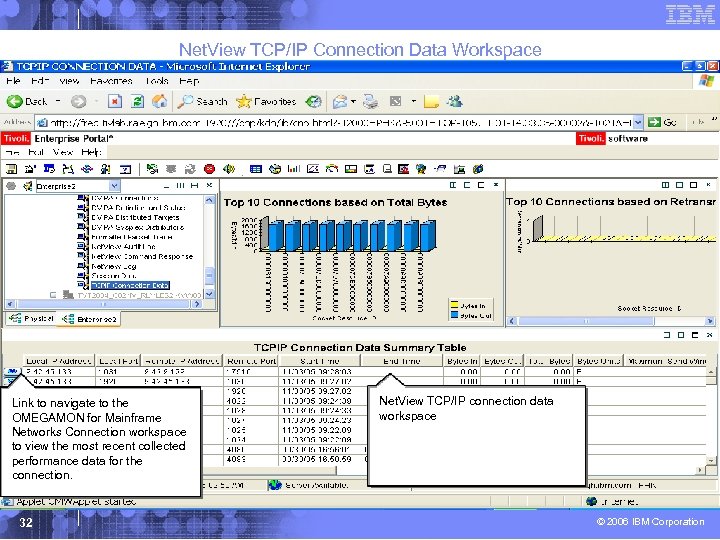Select the Plot chart view icon

[313, 169]
